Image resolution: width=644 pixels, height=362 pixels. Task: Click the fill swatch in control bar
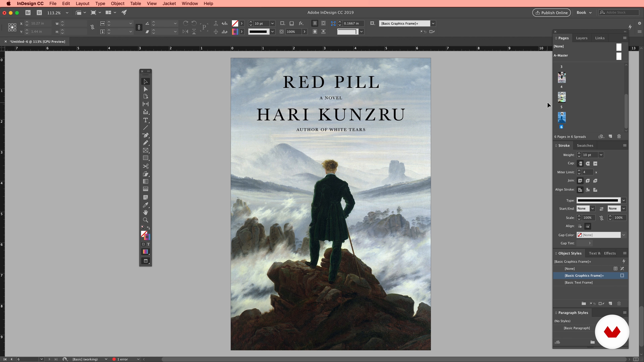[x=235, y=23]
